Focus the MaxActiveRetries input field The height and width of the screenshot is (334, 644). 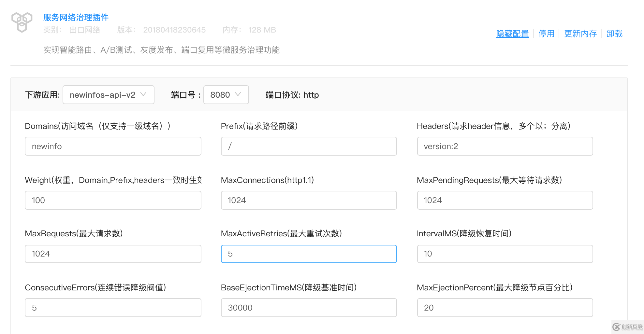click(x=309, y=254)
